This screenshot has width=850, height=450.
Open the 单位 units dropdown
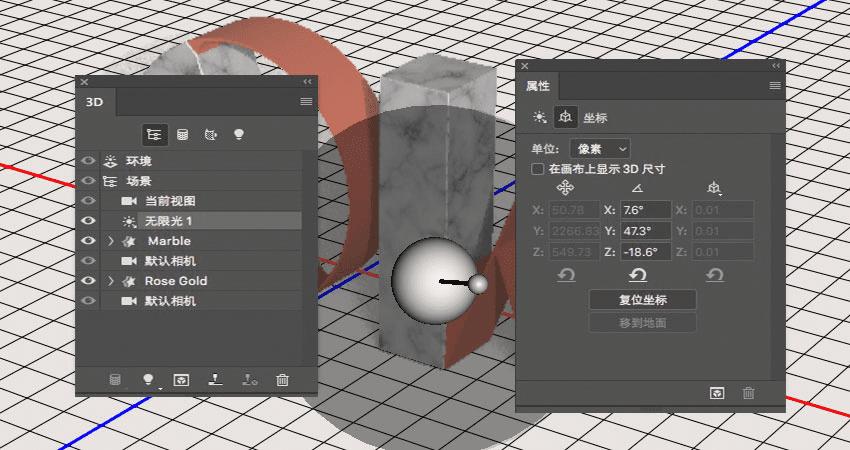point(600,149)
